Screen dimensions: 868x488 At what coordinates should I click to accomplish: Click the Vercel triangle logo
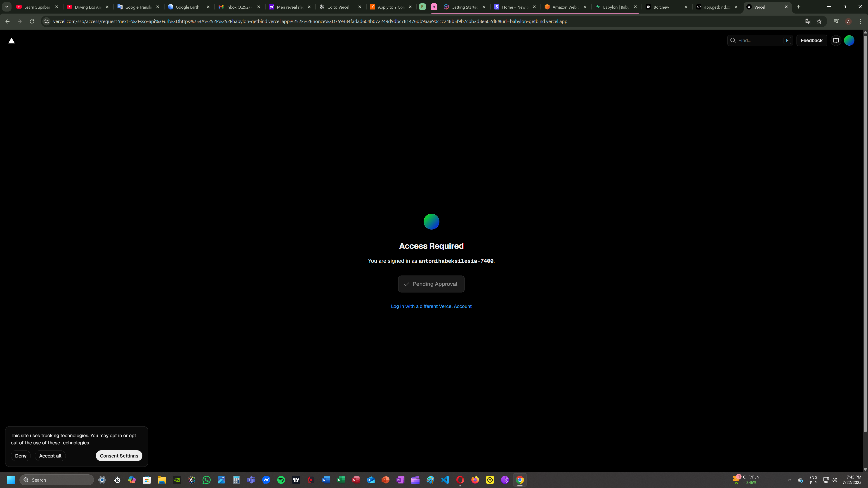[12, 41]
